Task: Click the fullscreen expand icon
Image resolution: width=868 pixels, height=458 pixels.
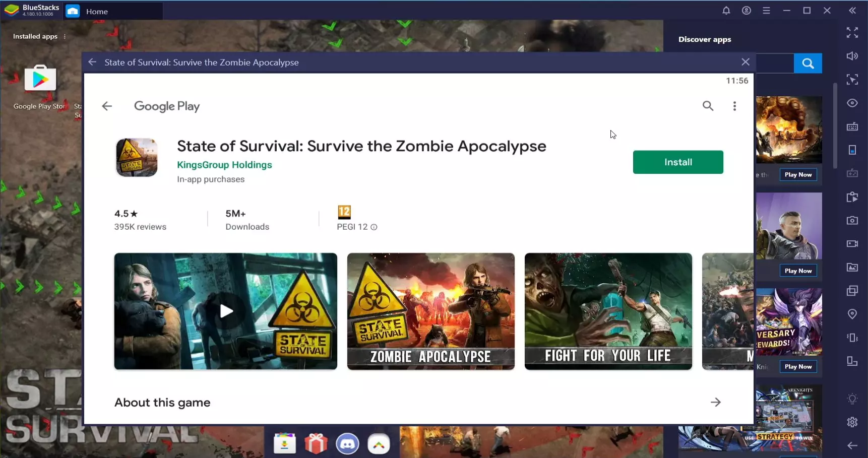Action: click(852, 33)
